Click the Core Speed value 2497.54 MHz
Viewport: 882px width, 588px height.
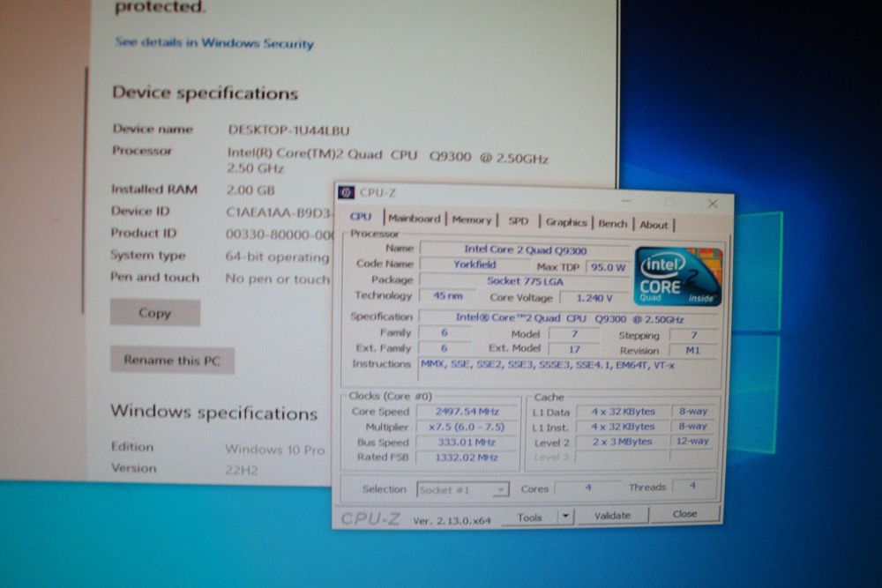click(467, 412)
